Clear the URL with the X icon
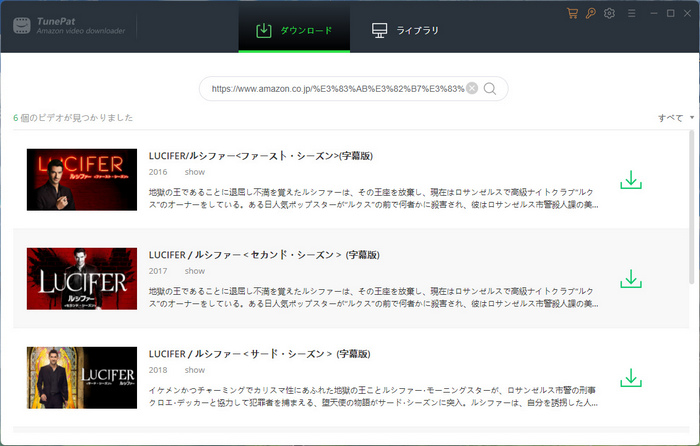Viewport: 700px width, 446px height. click(472, 88)
